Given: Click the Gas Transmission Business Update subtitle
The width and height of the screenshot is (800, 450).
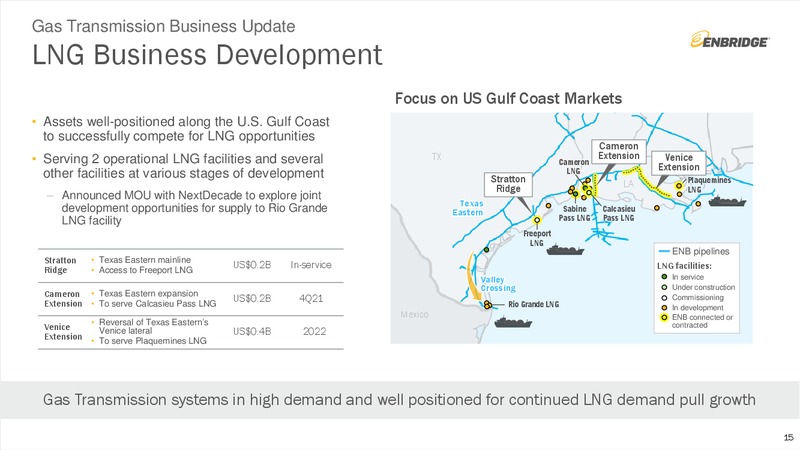Looking at the screenshot, I should point(163,26).
